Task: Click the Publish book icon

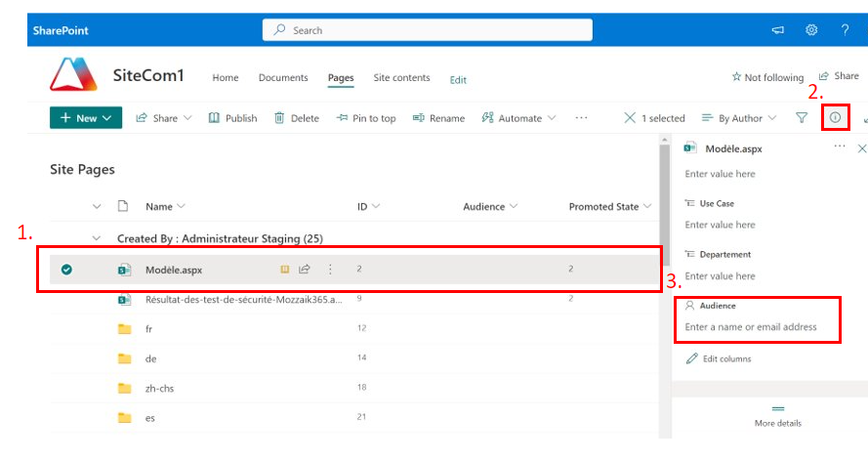Action: (214, 118)
